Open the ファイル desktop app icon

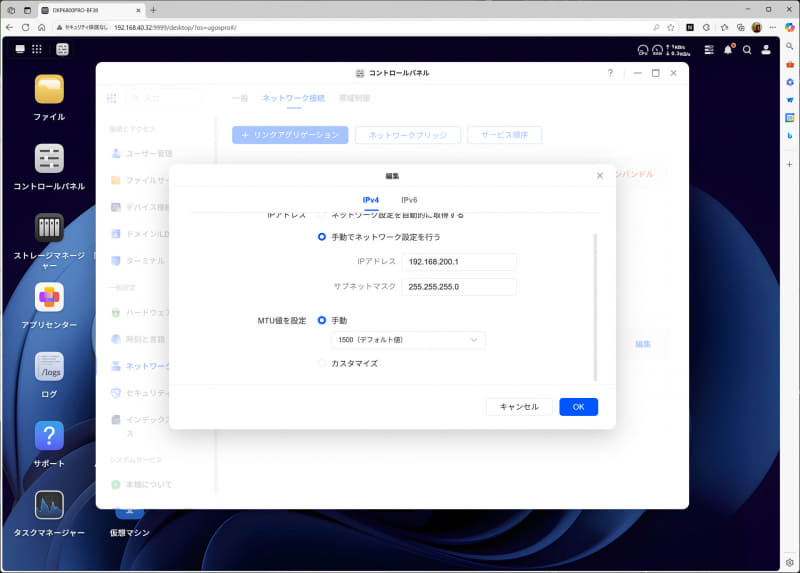tap(49, 89)
